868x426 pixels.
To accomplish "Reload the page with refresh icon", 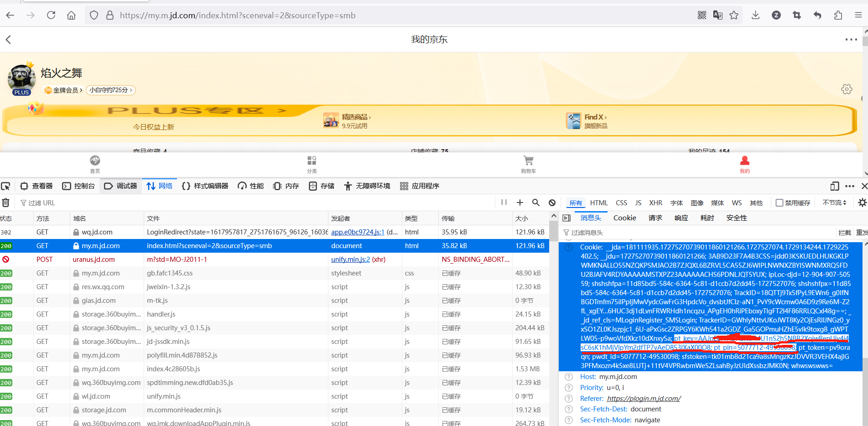I will click(x=51, y=16).
